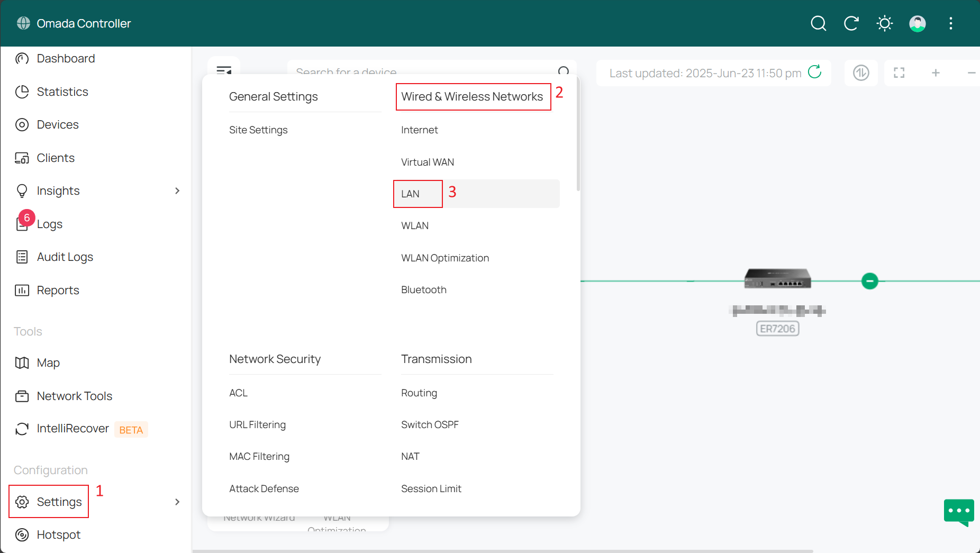Screen dimensions: 980x553
Task: Click the Omada Controller title text
Action: point(84,23)
